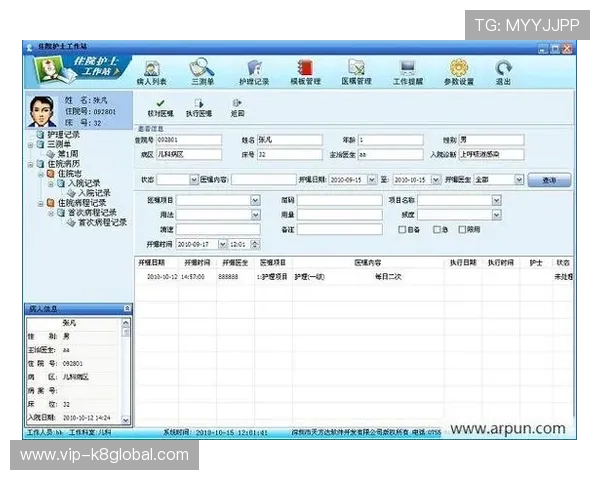Click the 病区 field showing 儿科病区
The width and height of the screenshot is (600, 480).
[189, 154]
